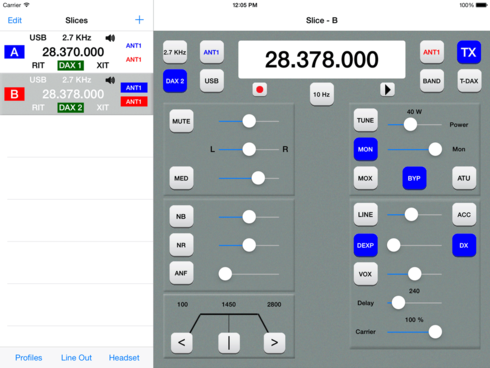Viewport: 490px width, 368px height.
Task: Tap the TUNE button
Action: coord(366,120)
